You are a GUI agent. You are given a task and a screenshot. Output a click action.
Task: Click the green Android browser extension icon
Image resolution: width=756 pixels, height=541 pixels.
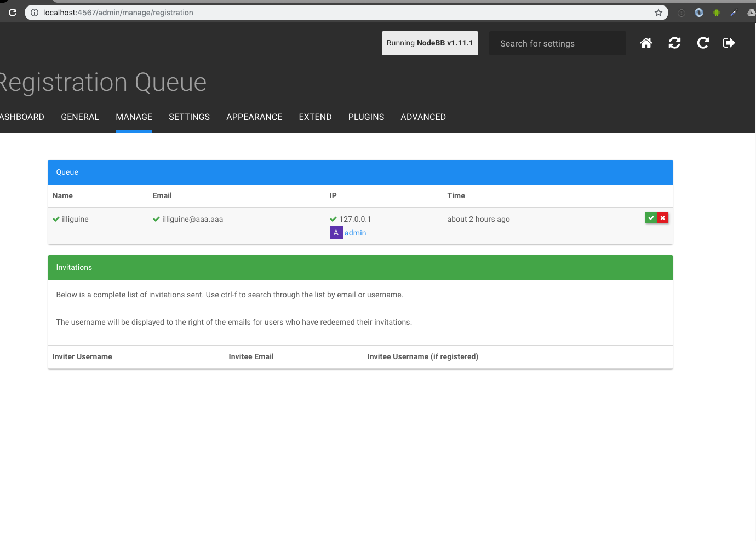pos(717,13)
